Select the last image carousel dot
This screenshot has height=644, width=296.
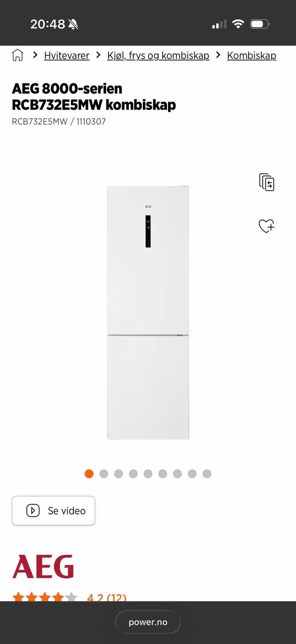pyautogui.click(x=207, y=474)
